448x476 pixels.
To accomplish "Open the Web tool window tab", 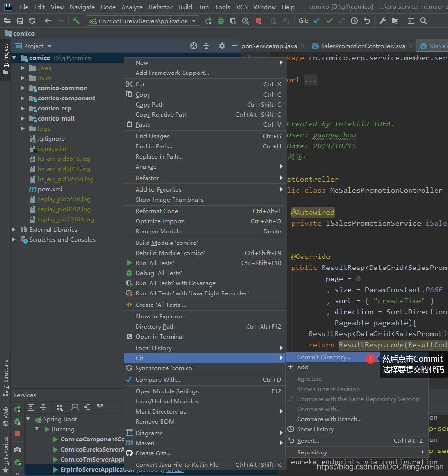I will click(x=5, y=416).
